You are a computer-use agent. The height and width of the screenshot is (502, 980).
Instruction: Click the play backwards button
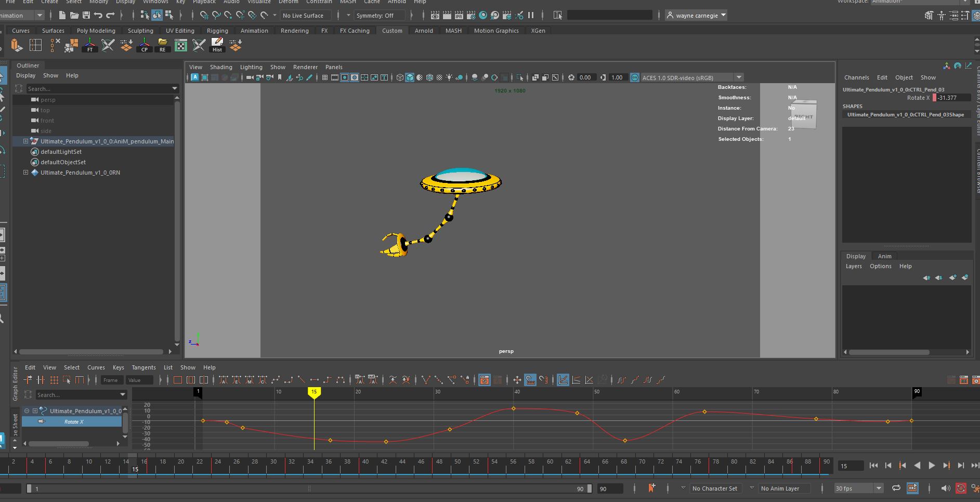pos(917,466)
